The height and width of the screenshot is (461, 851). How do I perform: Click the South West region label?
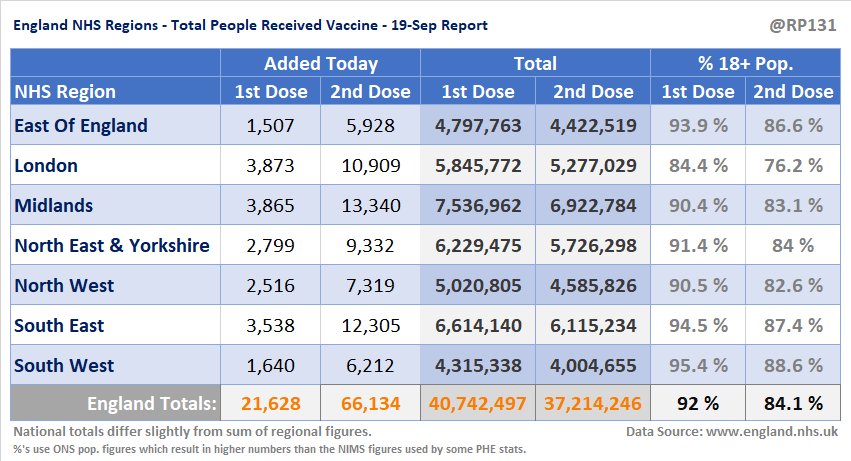(64, 366)
